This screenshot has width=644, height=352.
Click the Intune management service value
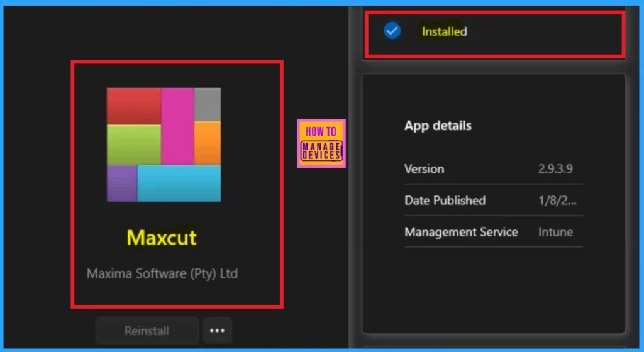(x=555, y=232)
